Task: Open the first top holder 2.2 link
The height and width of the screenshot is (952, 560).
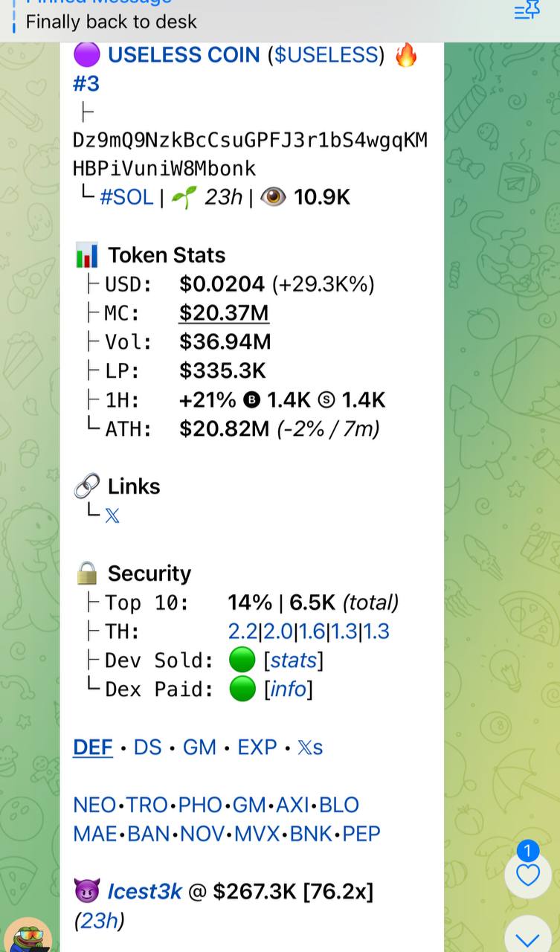Action: click(x=242, y=631)
